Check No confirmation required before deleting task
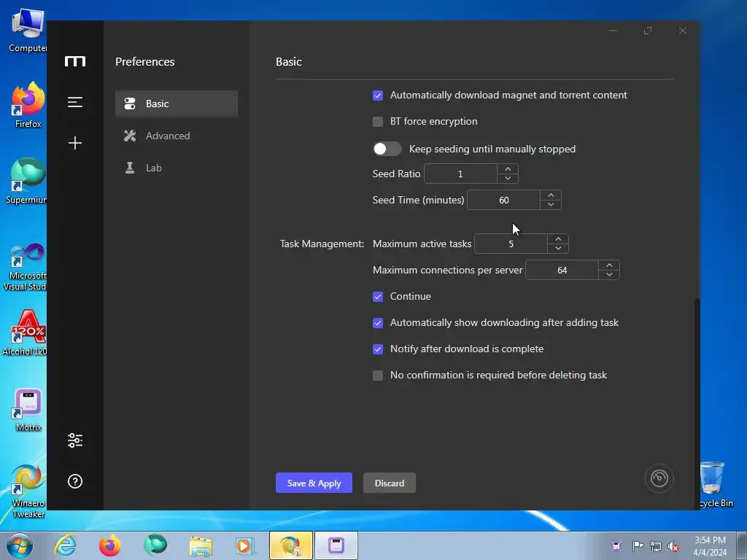The height and width of the screenshot is (560, 747). [x=378, y=376]
